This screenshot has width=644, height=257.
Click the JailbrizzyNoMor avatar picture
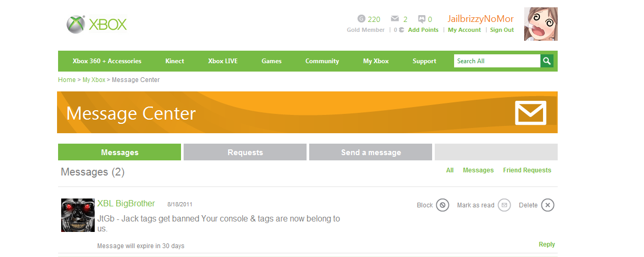[541, 24]
